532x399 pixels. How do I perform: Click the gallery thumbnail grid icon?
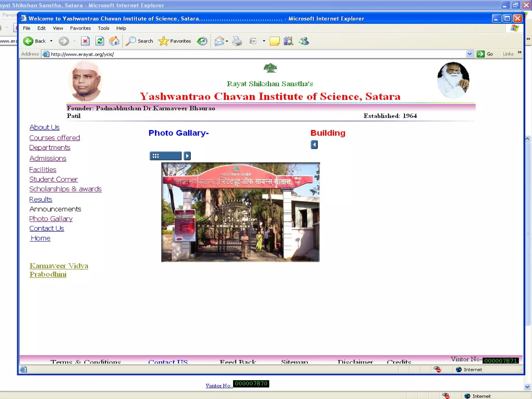click(155, 156)
